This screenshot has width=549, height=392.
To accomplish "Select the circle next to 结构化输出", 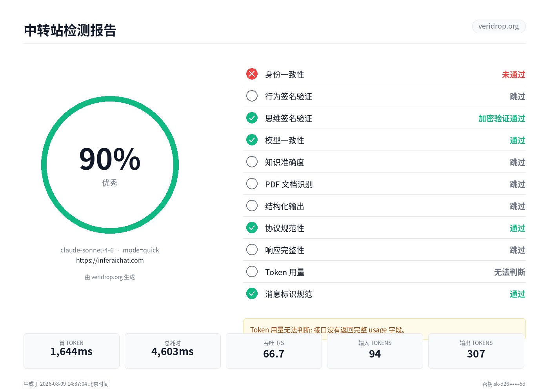I will (x=252, y=206).
